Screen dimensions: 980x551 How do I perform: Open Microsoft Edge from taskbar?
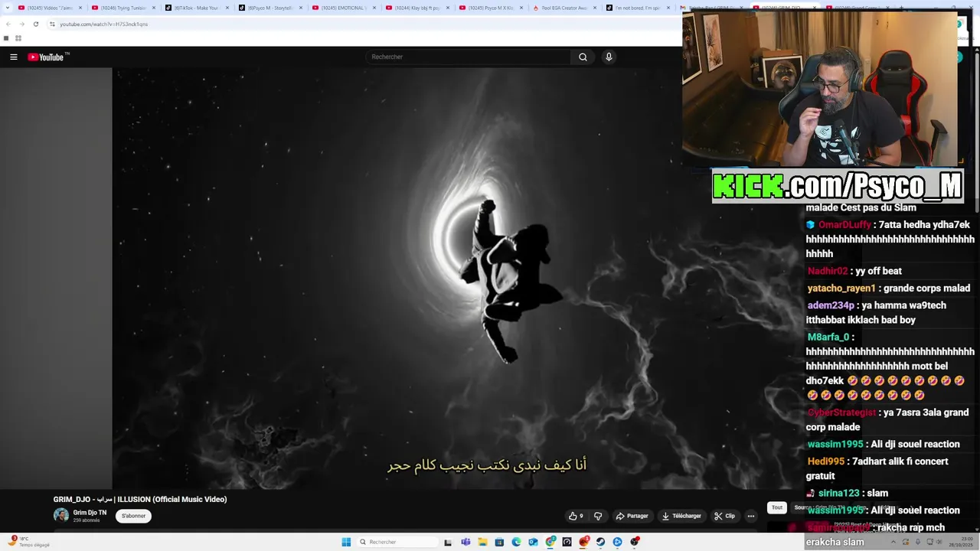point(516,542)
